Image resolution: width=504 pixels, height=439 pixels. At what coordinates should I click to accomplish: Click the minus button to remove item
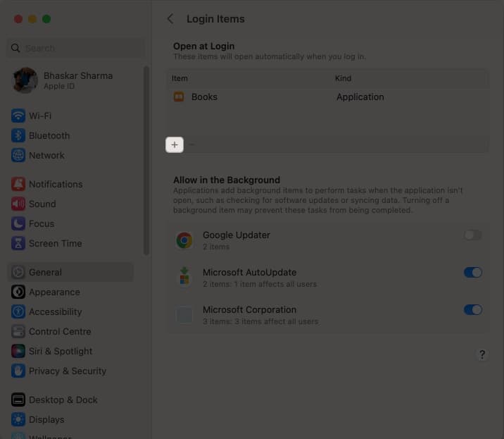pos(192,145)
